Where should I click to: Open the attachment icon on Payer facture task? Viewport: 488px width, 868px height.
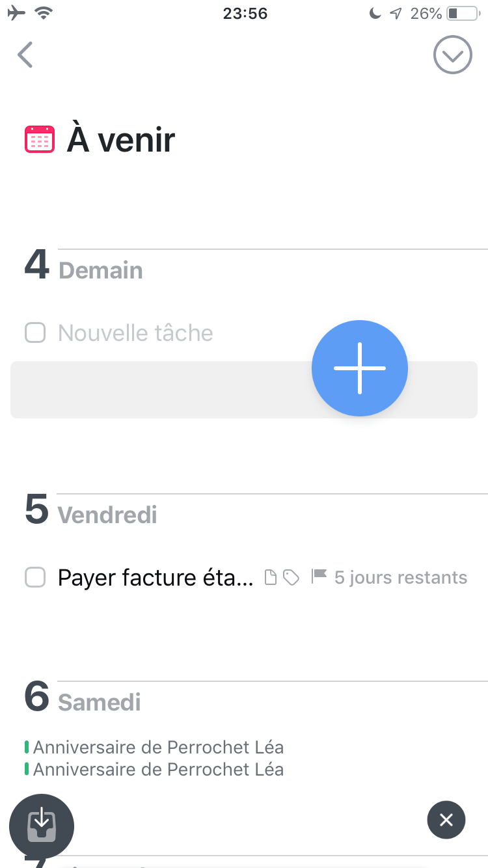(x=271, y=577)
